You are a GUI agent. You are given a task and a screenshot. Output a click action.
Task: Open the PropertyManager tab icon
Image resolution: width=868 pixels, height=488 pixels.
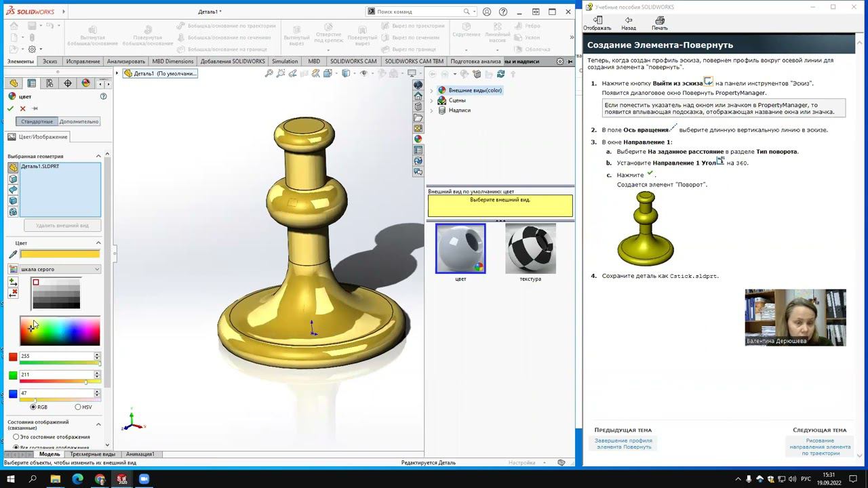click(32, 83)
